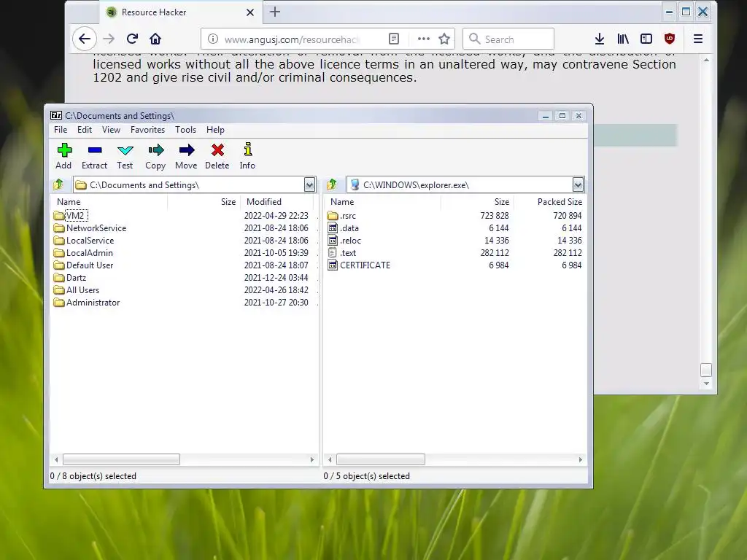Viewport: 747px width, 560px height.
Task: Sort right pane by Name column
Action: click(x=382, y=202)
